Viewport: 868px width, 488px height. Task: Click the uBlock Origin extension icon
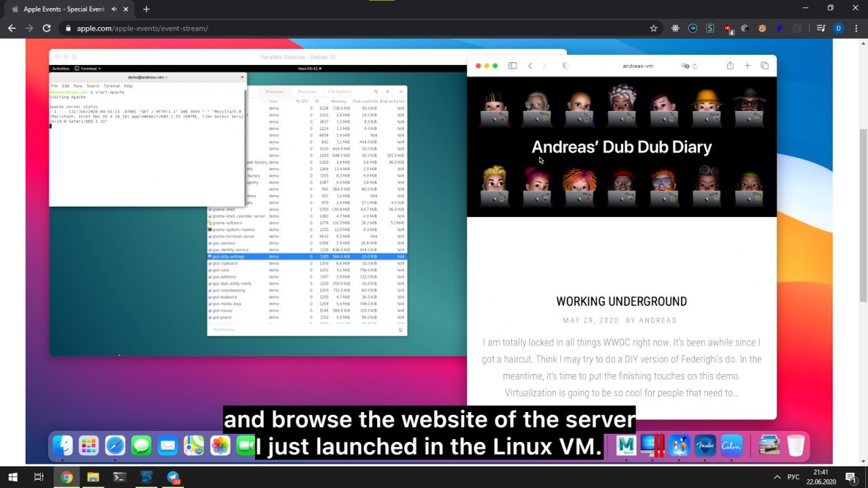coord(728,28)
